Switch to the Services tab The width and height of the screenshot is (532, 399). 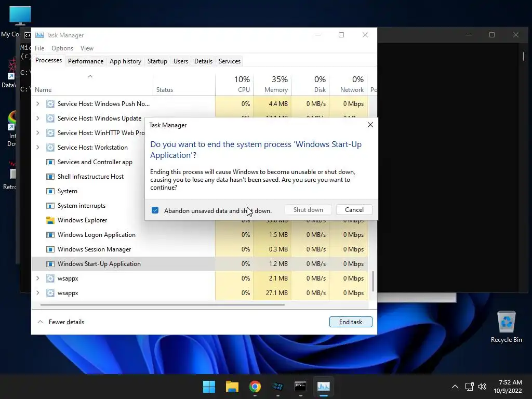click(x=229, y=61)
